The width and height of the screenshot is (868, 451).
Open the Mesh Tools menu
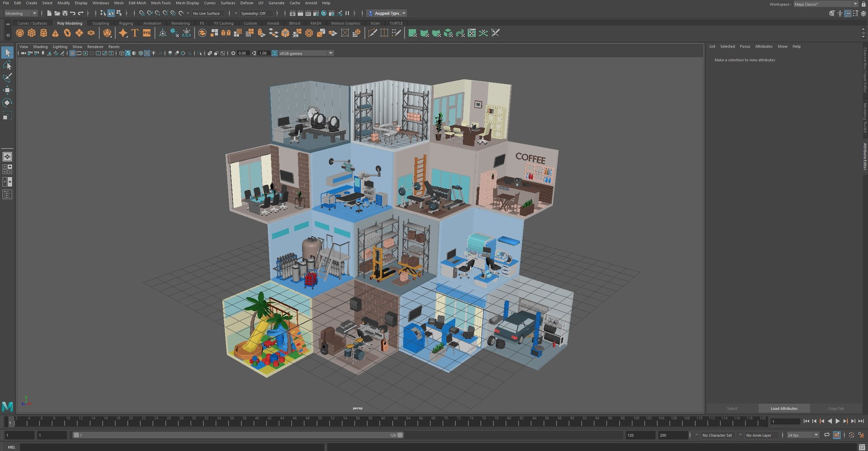[x=160, y=3]
